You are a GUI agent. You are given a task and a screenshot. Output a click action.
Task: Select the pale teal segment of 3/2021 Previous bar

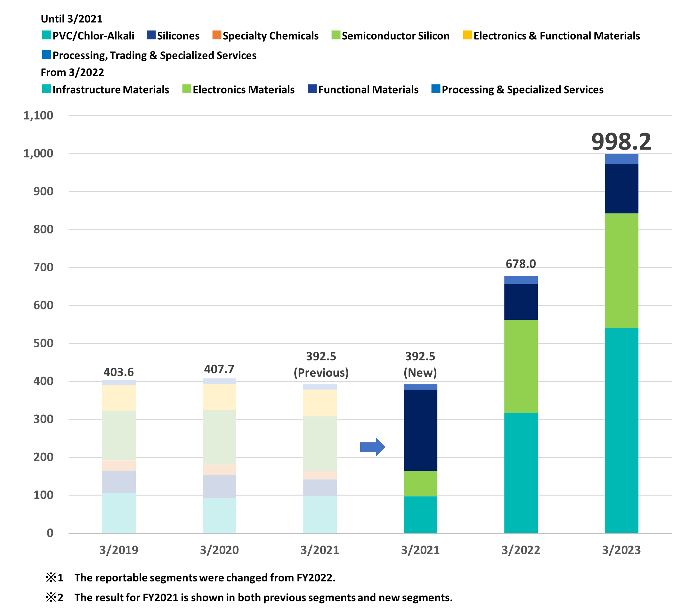click(320, 515)
